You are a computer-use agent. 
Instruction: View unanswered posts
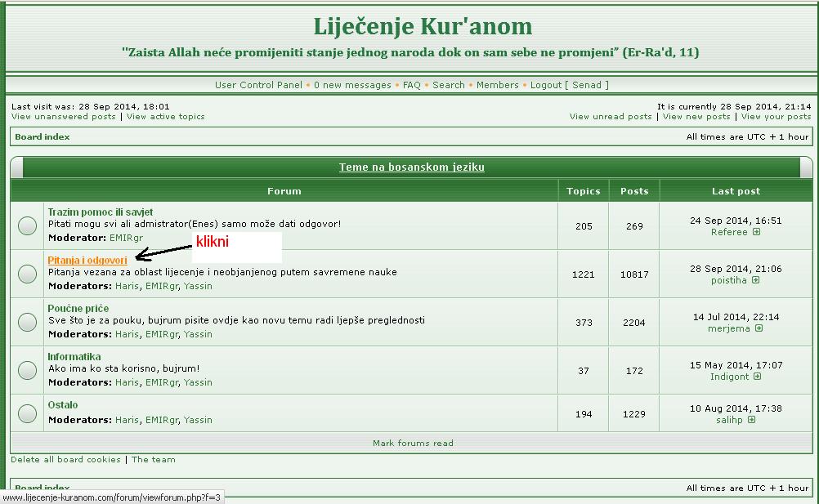pyautogui.click(x=64, y=117)
